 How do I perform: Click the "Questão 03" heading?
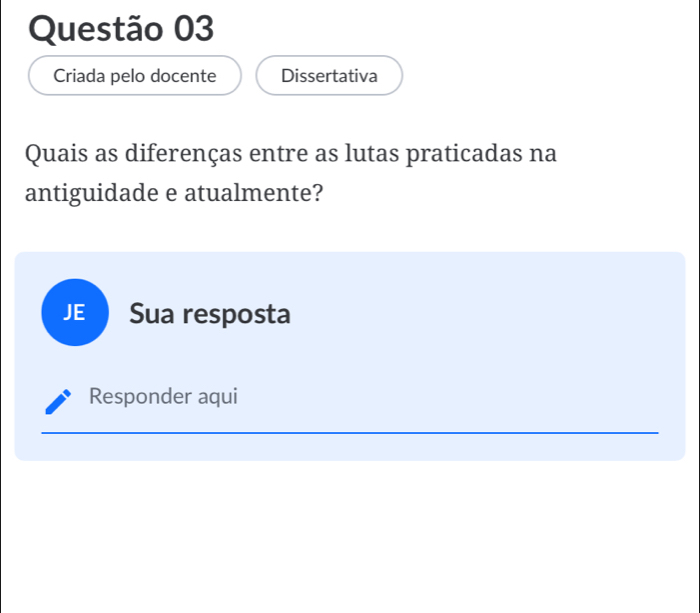pyautogui.click(x=122, y=29)
